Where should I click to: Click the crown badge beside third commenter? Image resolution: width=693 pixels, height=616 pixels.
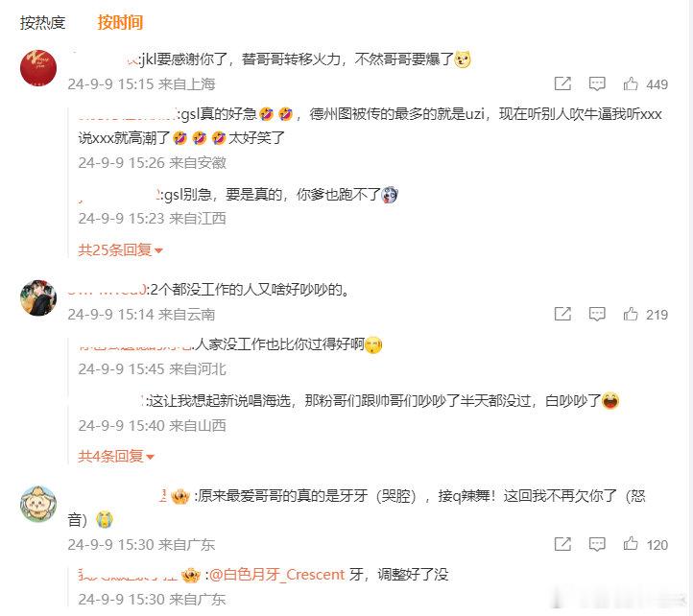click(179, 496)
